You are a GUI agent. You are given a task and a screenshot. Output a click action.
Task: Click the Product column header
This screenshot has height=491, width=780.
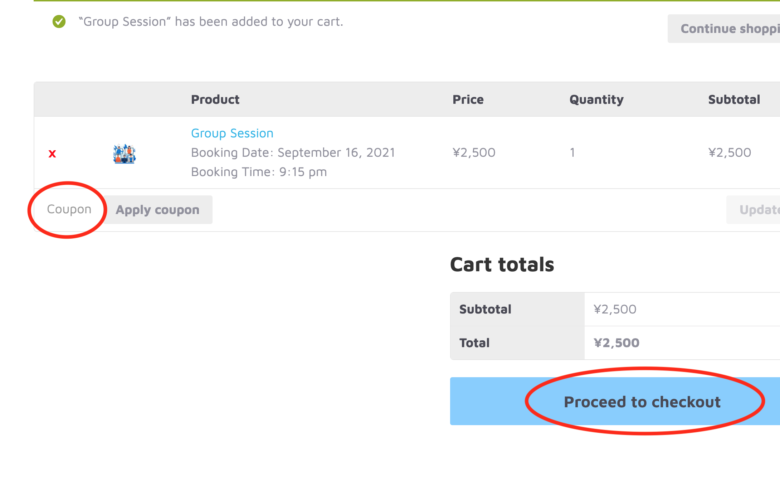(215, 99)
